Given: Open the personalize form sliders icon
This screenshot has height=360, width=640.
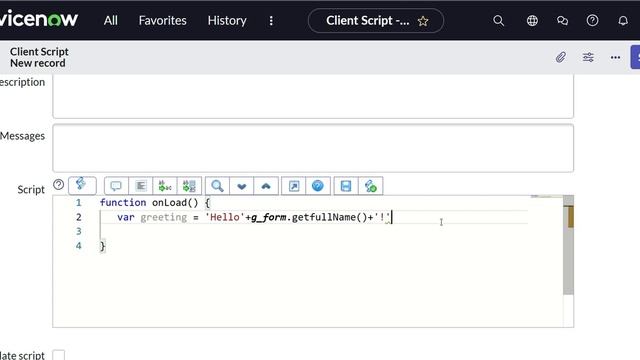Looking at the screenshot, I should click(588, 57).
